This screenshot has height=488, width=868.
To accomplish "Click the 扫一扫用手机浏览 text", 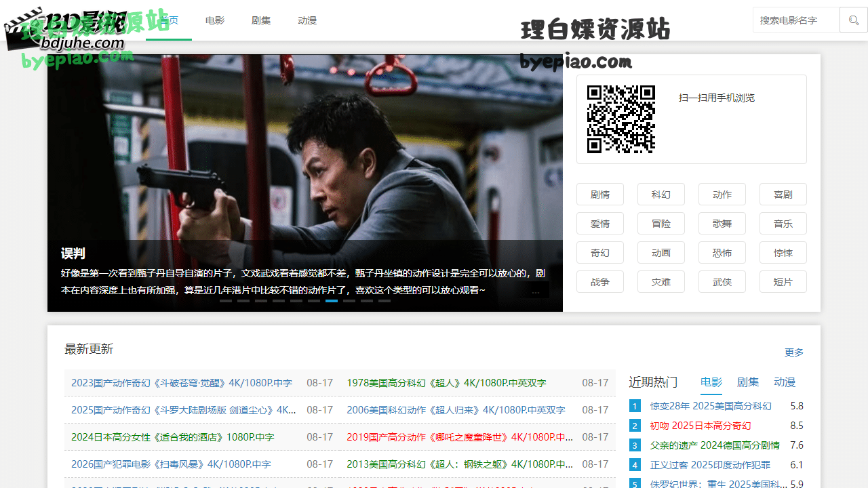I will pyautogui.click(x=717, y=98).
